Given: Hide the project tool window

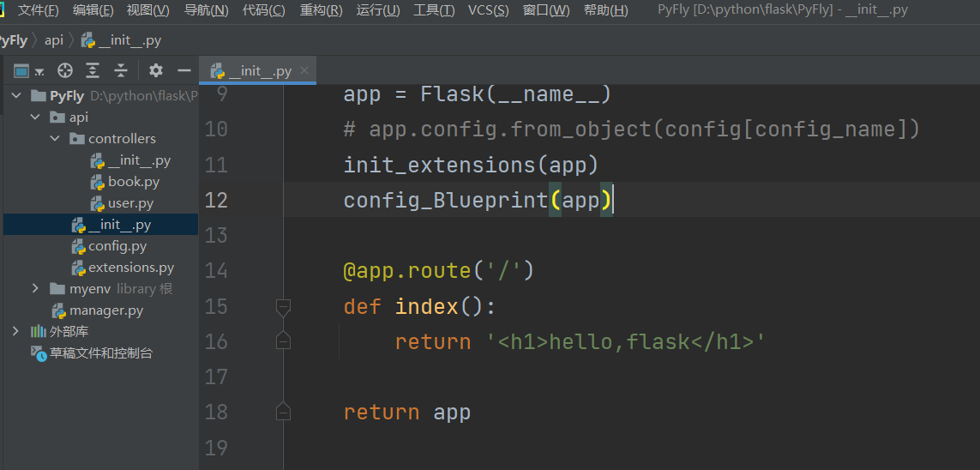Looking at the screenshot, I should coord(183,70).
